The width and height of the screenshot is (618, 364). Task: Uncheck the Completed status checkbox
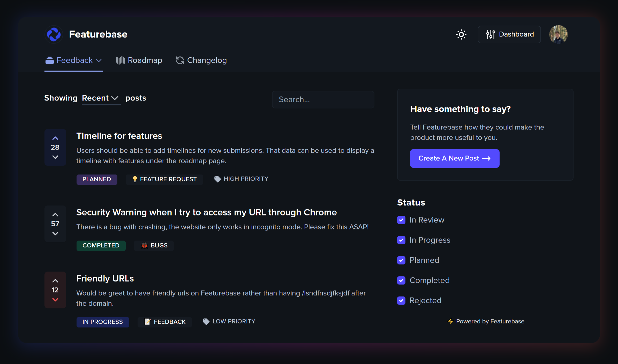(x=401, y=280)
